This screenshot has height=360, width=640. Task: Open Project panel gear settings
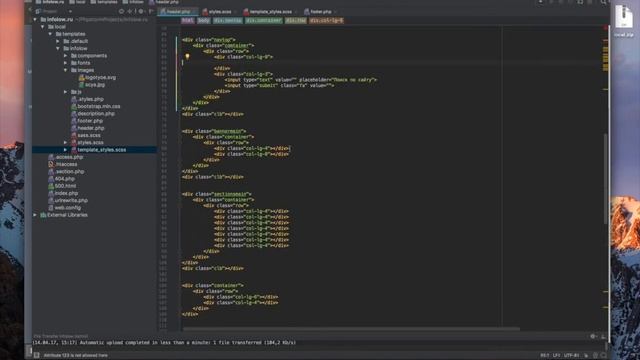pyautogui.click(x=141, y=11)
